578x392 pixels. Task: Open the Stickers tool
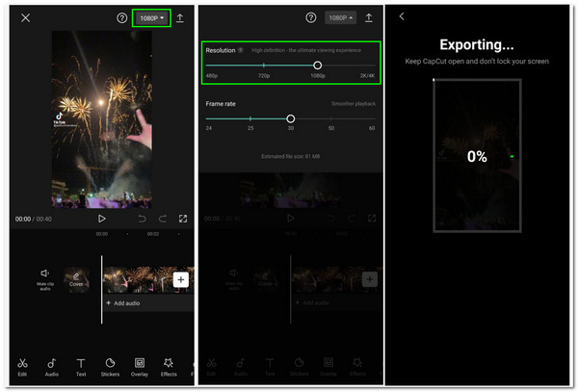[x=110, y=366]
